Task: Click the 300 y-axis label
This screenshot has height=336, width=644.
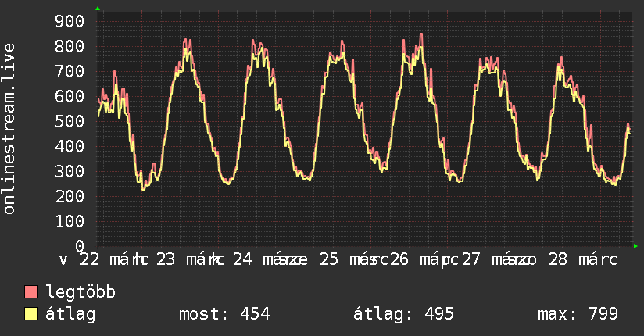Action: point(70,172)
